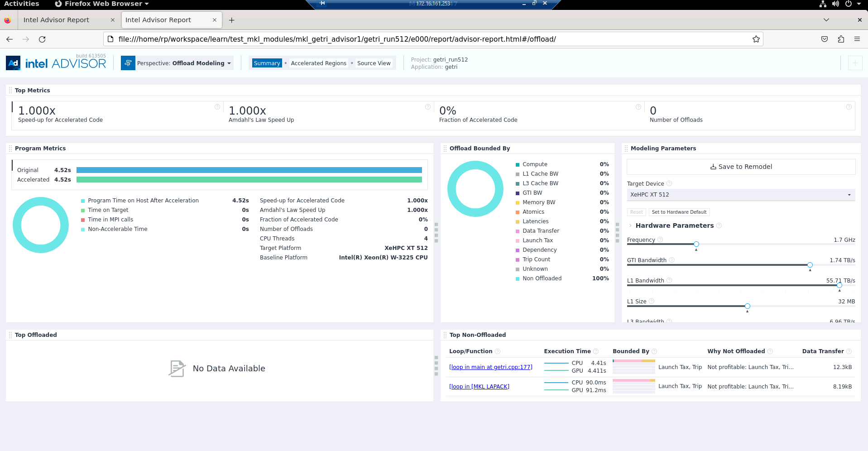
Task: Open the Target Device XeHPC XT 512 dropdown
Action: coord(740,195)
